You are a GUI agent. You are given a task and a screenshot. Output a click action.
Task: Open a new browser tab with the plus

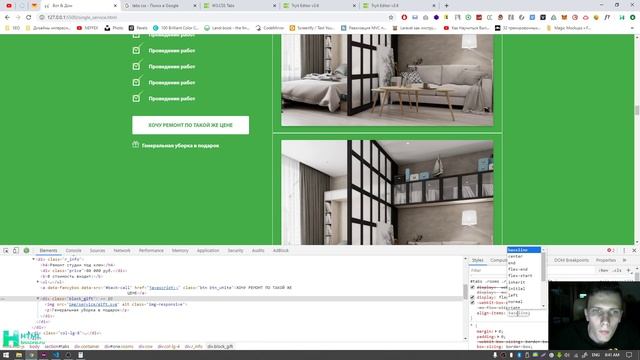click(x=446, y=6)
